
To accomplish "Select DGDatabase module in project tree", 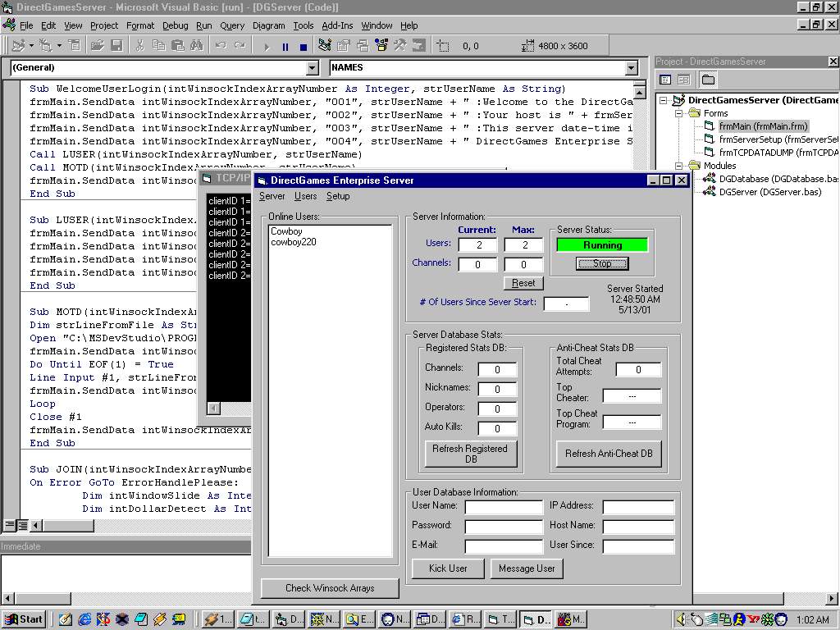I will click(x=779, y=179).
